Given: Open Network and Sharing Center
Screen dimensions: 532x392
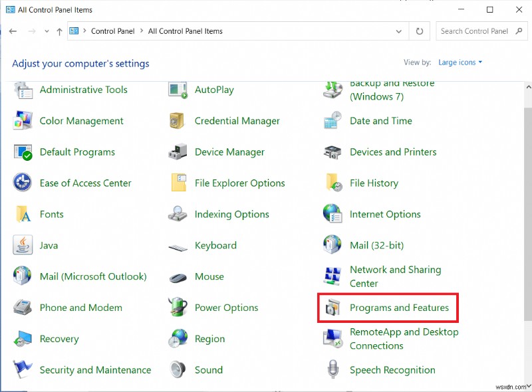Looking at the screenshot, I should tap(395, 276).
